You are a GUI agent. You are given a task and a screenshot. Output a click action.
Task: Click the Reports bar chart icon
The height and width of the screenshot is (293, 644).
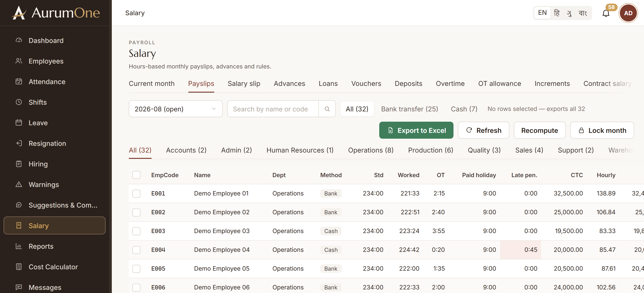point(19,246)
